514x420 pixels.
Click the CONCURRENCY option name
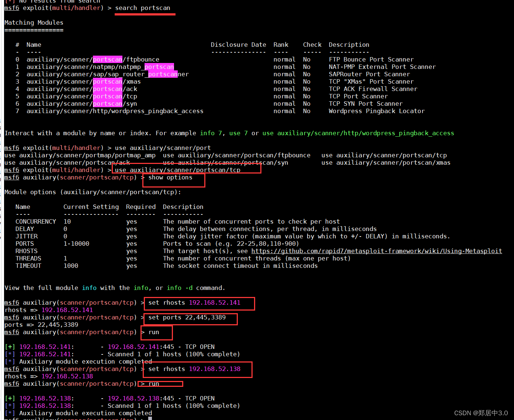(36, 221)
